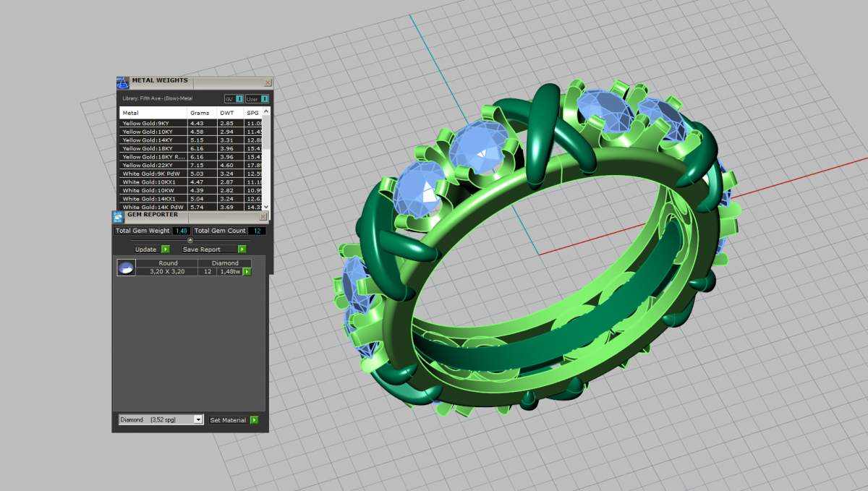This screenshot has width=868, height=491.
Task: Open the Diamond material dropdown
Action: click(198, 420)
